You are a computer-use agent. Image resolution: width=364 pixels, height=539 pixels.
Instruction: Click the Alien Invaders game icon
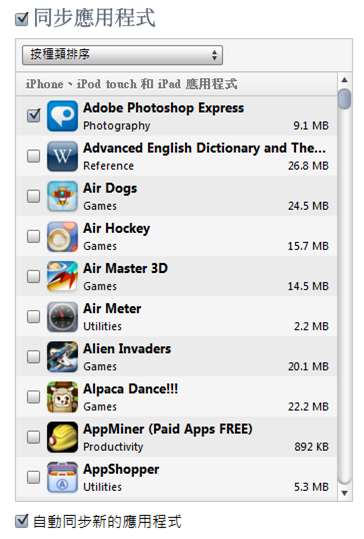tap(62, 357)
